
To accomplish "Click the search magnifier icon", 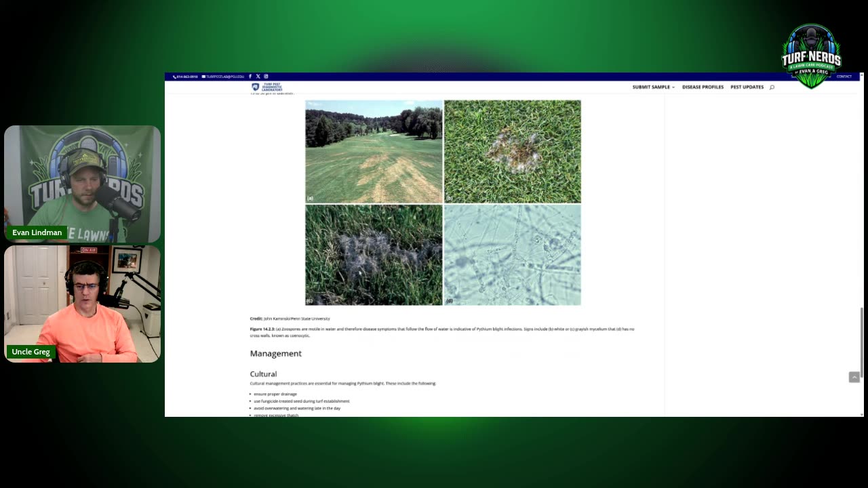I will coord(772,87).
